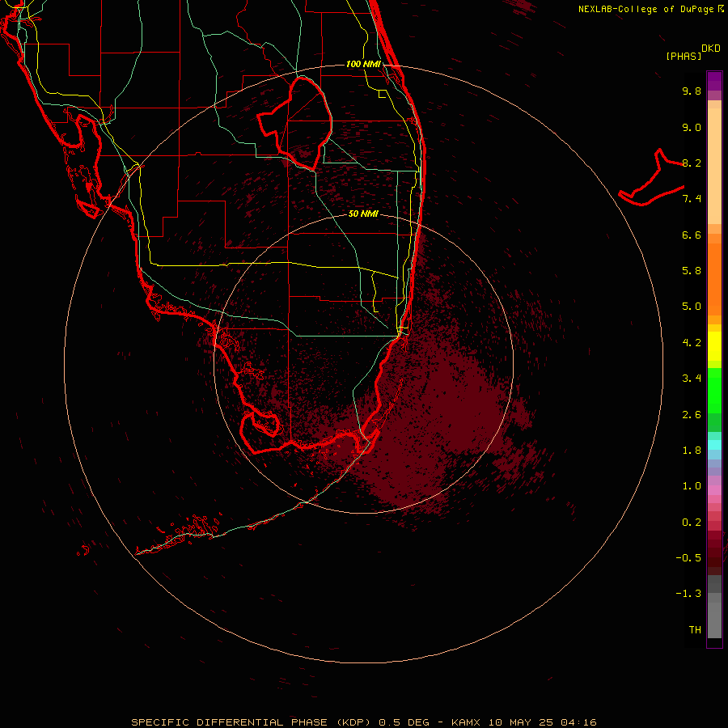Click the 2.6 legend value
Screen dimensions: 728x728
(692, 415)
